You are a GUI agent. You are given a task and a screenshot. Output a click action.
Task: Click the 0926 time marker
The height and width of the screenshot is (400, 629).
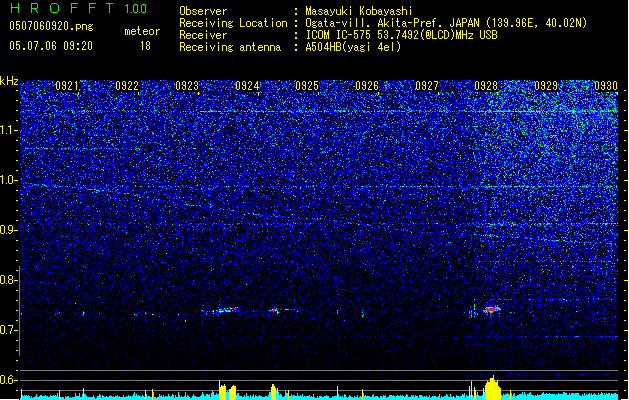pyautogui.click(x=367, y=86)
